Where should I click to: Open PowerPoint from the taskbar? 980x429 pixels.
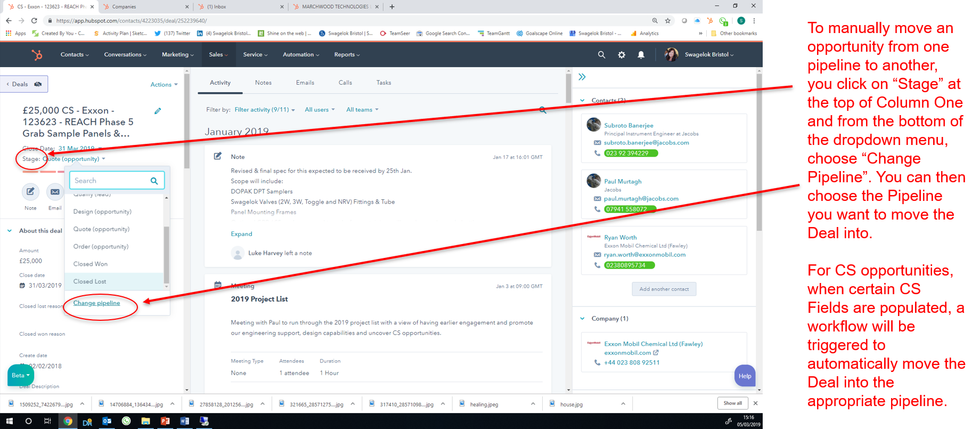[x=165, y=421]
